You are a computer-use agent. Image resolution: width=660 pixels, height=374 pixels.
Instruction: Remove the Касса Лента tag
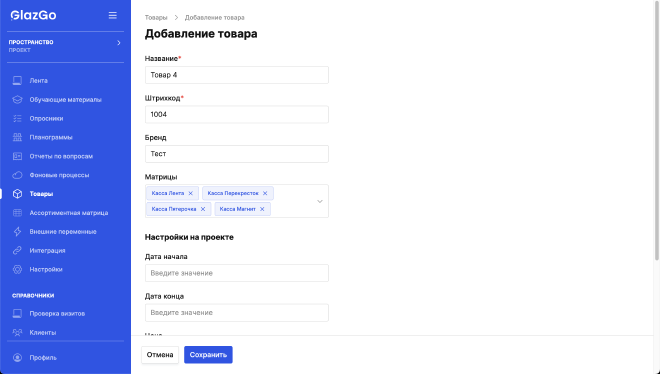tap(190, 193)
